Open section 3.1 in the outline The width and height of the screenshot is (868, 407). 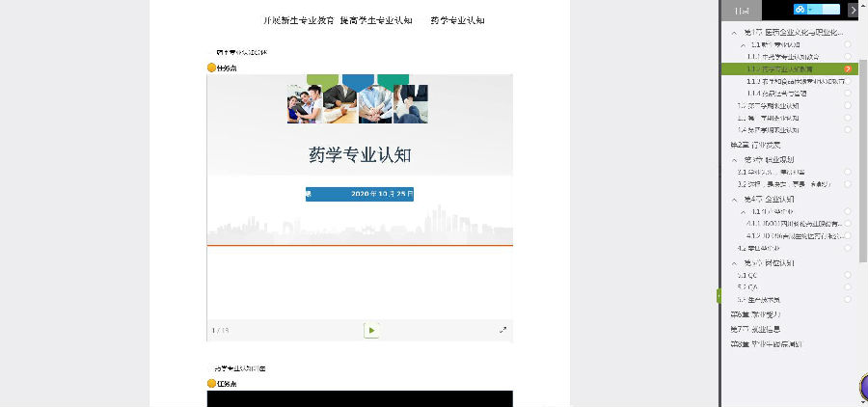click(771, 173)
